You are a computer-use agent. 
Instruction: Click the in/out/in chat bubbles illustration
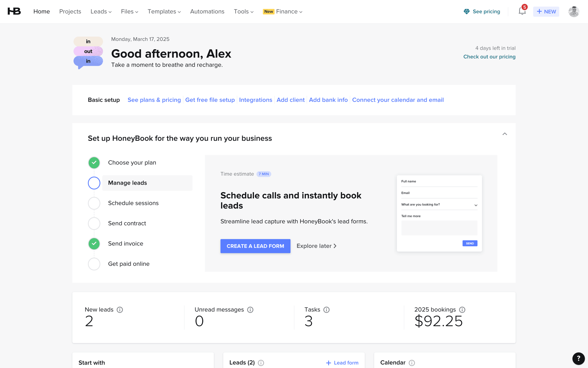click(x=88, y=52)
